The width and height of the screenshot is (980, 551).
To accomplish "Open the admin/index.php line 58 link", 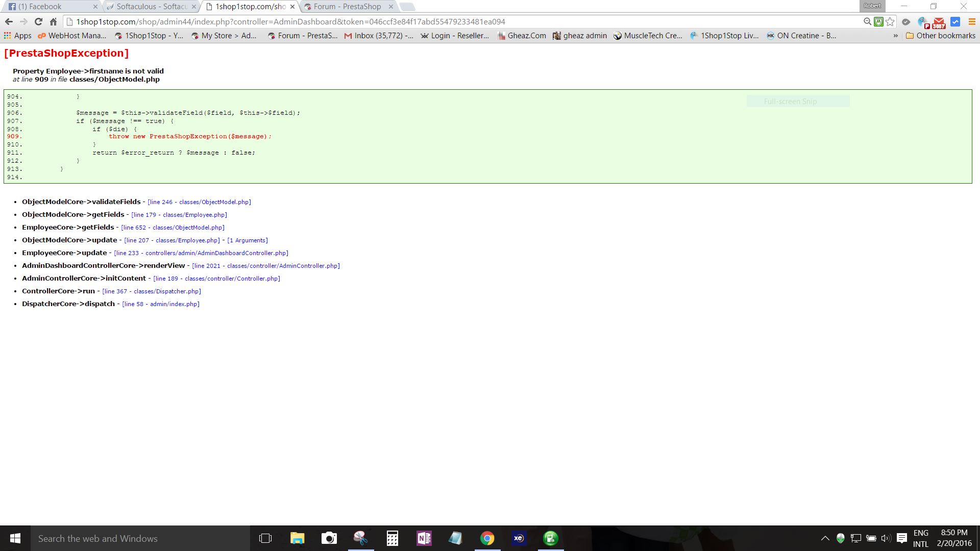I will 161,304.
